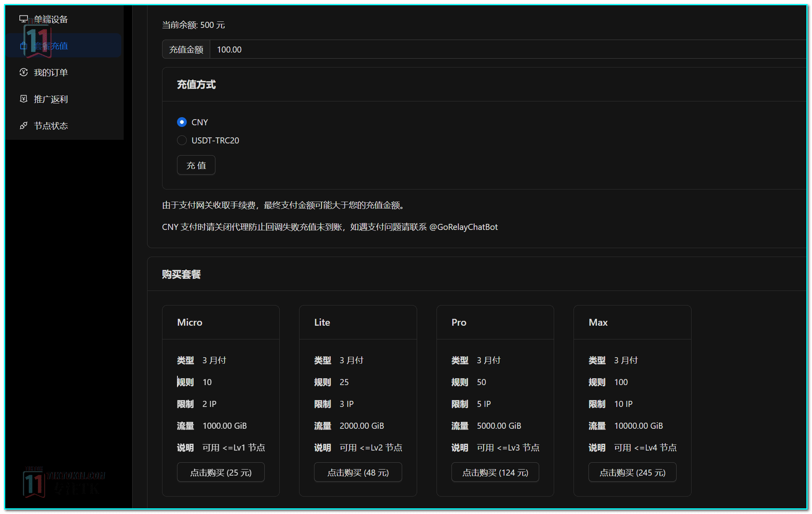Click the 10000.00 GiB traffic value
The width and height of the screenshot is (812, 514).
click(639, 426)
